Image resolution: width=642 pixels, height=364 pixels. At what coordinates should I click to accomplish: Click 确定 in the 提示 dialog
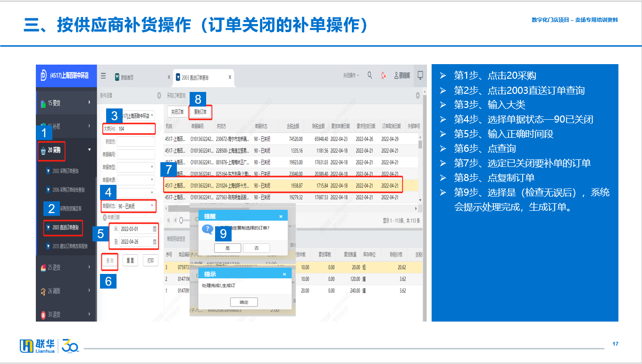pos(244,302)
